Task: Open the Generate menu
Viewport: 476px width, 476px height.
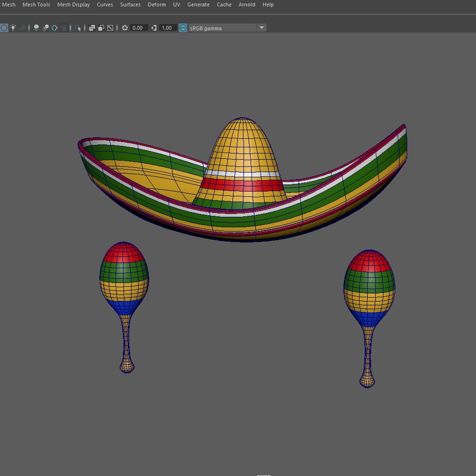Action: 198,4
